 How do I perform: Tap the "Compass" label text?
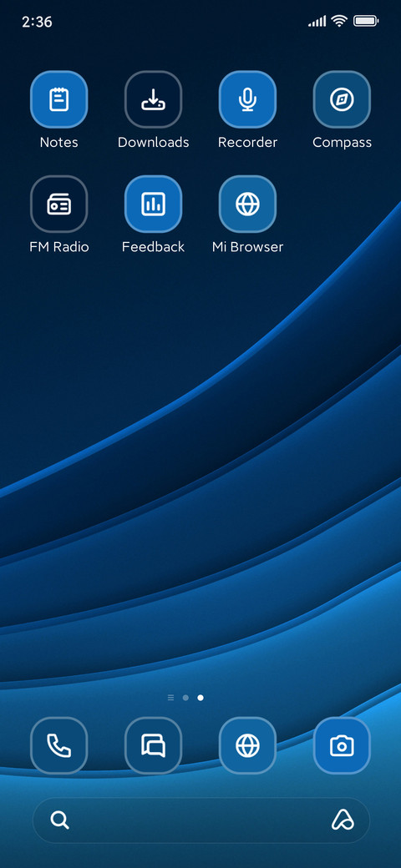pos(342,143)
